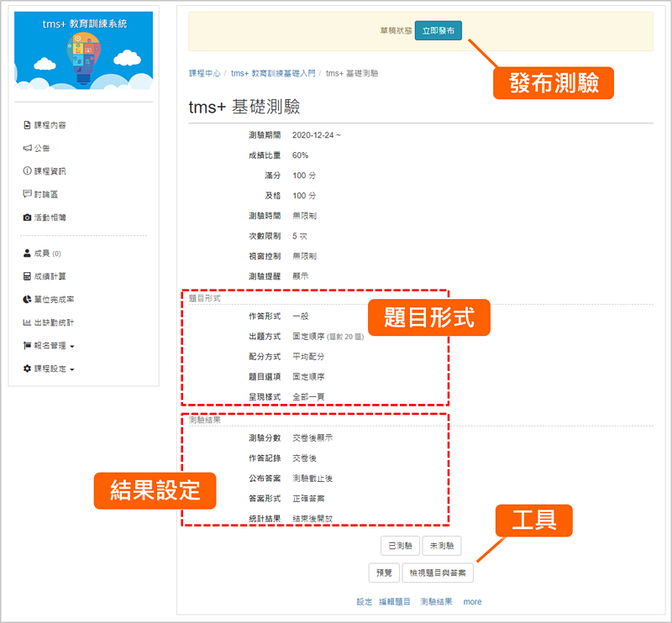Click the 討論區 chat bubble icon
Viewport: 672px width, 623px height.
27,194
